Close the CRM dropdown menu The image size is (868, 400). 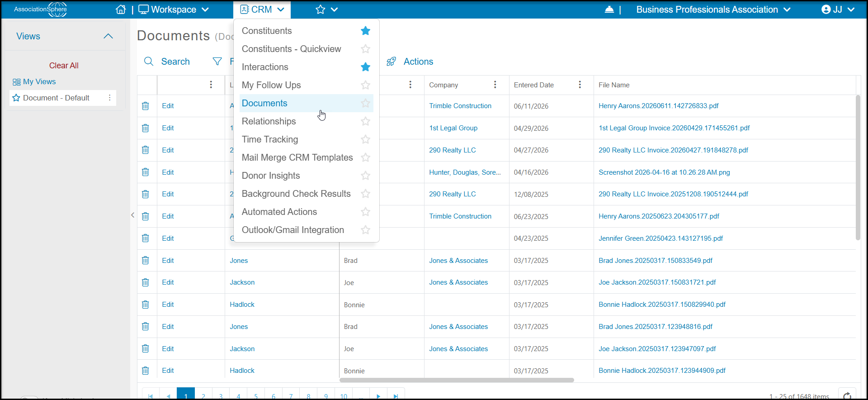click(262, 10)
